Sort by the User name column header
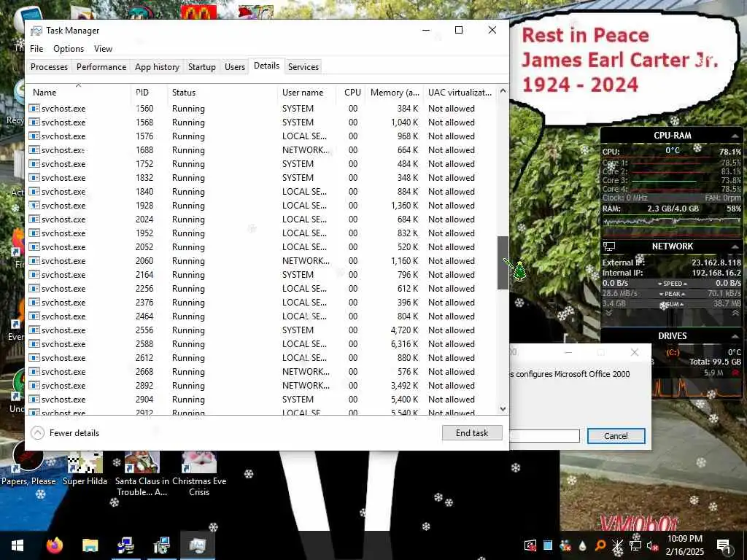747x560 pixels. click(306, 92)
